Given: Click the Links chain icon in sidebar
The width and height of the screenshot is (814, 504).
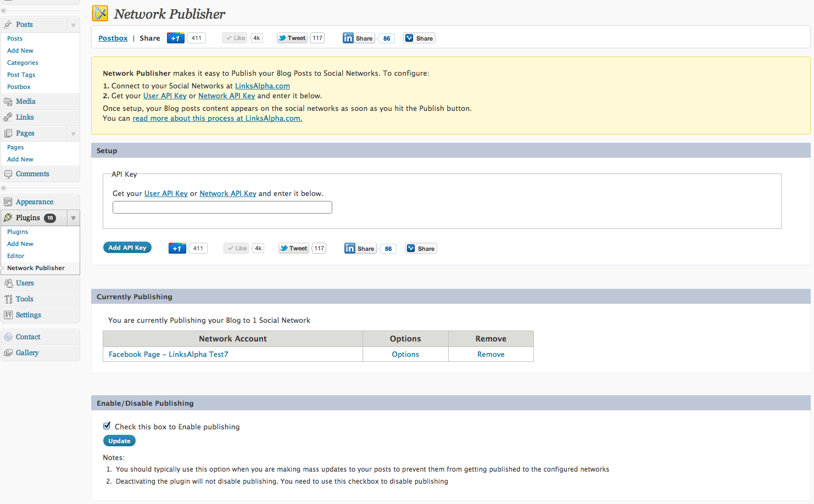Looking at the screenshot, I should (8, 117).
